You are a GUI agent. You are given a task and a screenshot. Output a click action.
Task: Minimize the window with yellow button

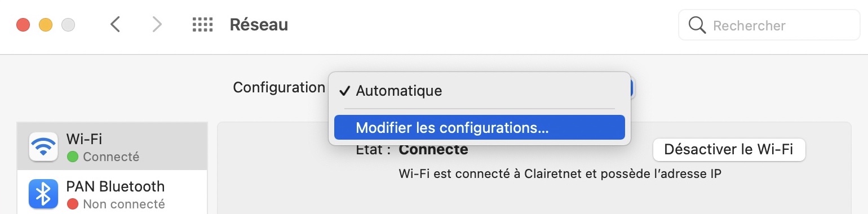tap(46, 25)
